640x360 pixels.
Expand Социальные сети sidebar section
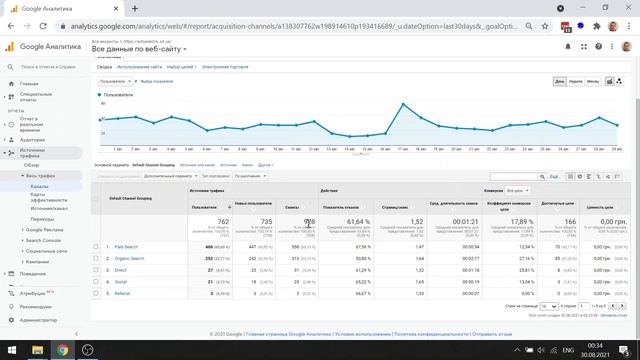point(46,251)
